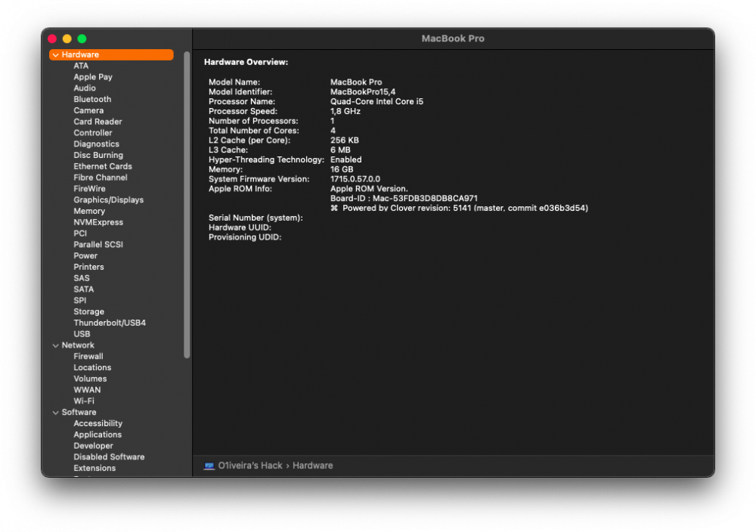Viewport: 756px width, 532px height.
Task: Select the Camera entry
Action: pyautogui.click(x=88, y=110)
